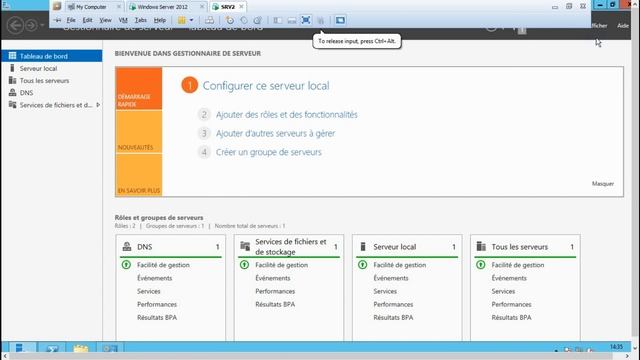Screen dimensions: 640x360
Task: Hide the welcome panel with Masquer
Action: (x=603, y=184)
